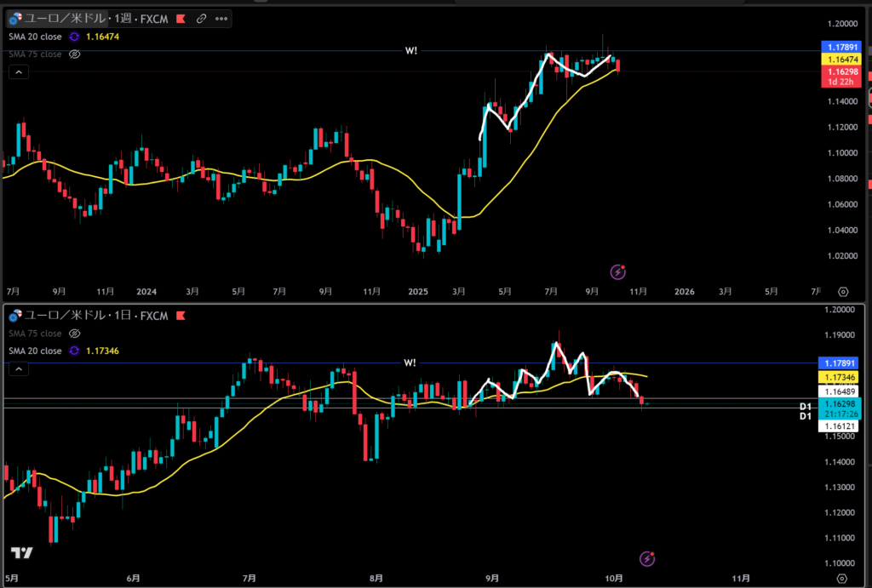Click the purple lightning event icon on weekly chart
Viewport: 872px width, 588px height.
(619, 272)
